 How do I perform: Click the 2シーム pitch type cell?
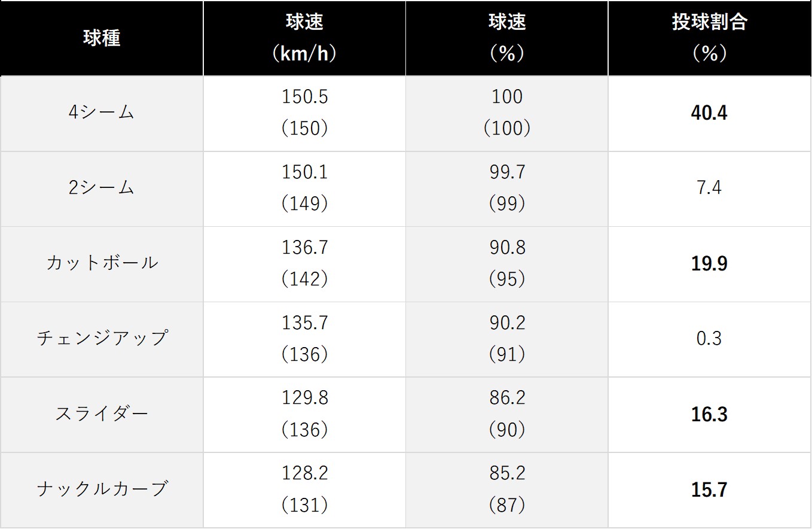[102, 189]
